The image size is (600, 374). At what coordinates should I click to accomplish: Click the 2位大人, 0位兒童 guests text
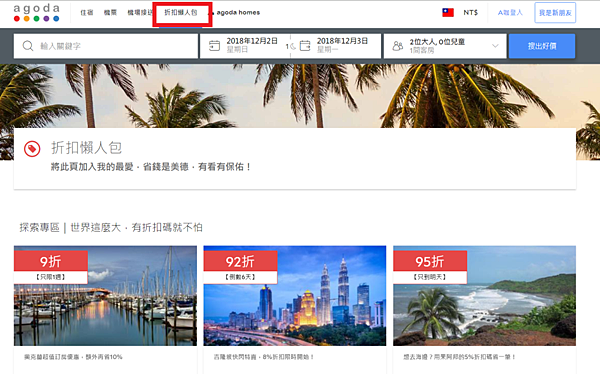(437, 42)
